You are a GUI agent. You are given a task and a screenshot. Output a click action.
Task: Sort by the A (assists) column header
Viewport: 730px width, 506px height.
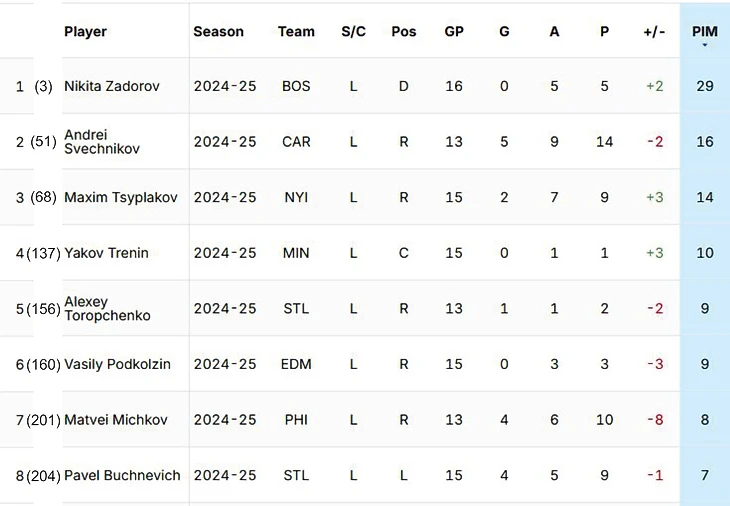554,31
